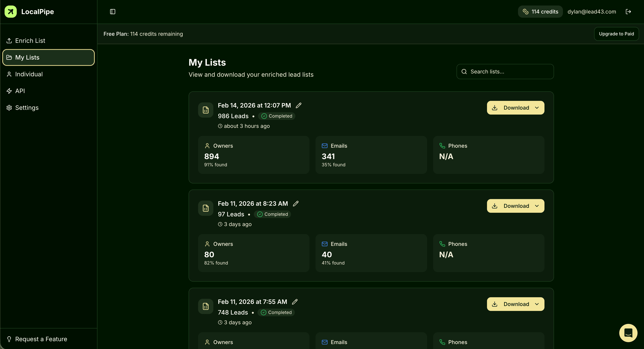Screen dimensions: 644x349
Task: Expand the Download chevron on the 748 Leads list
Action: (537, 304)
